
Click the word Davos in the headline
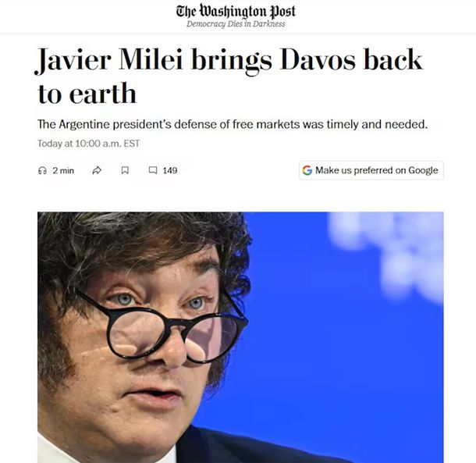pos(318,59)
